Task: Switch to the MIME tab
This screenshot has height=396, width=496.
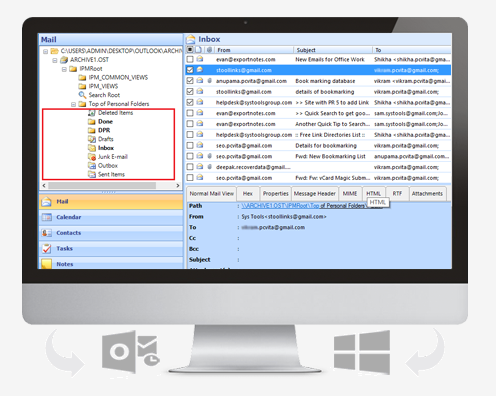Action: point(350,194)
